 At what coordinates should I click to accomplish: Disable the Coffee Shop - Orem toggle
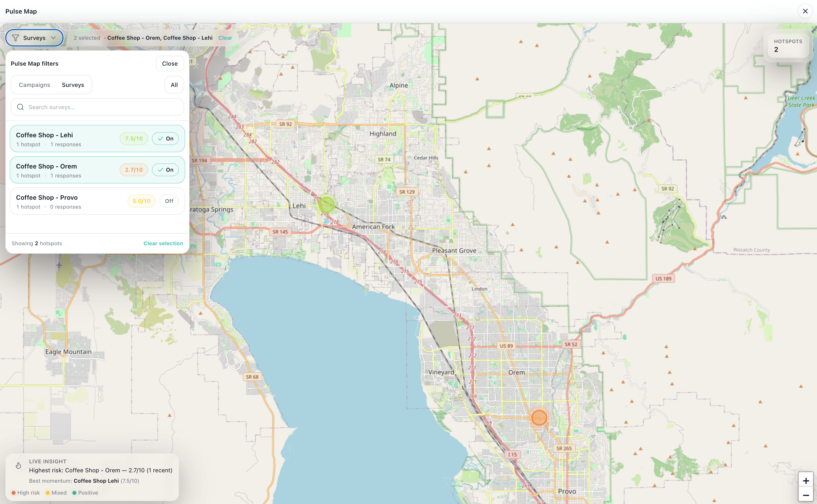coord(165,170)
